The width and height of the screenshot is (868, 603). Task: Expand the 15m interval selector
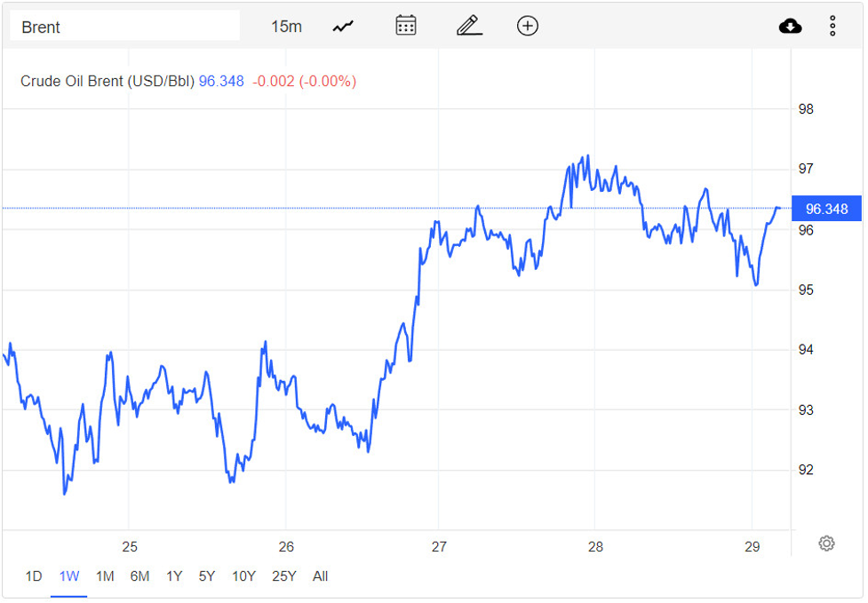point(286,27)
